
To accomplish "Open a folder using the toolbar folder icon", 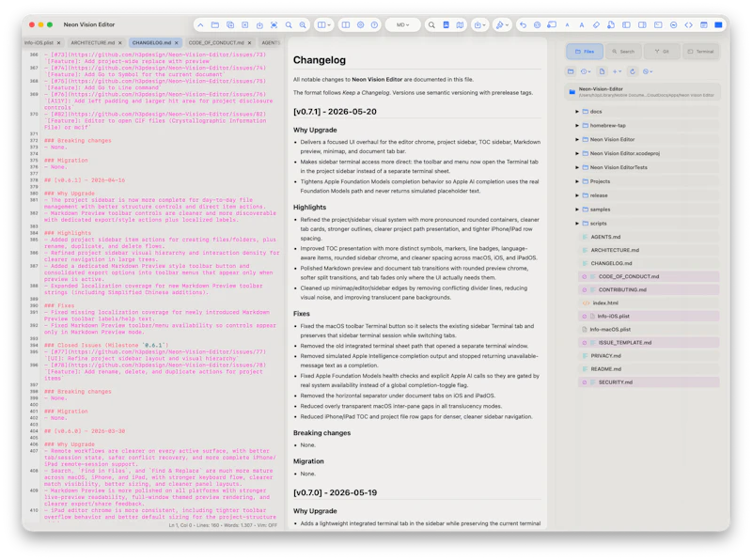I will coord(215,25).
